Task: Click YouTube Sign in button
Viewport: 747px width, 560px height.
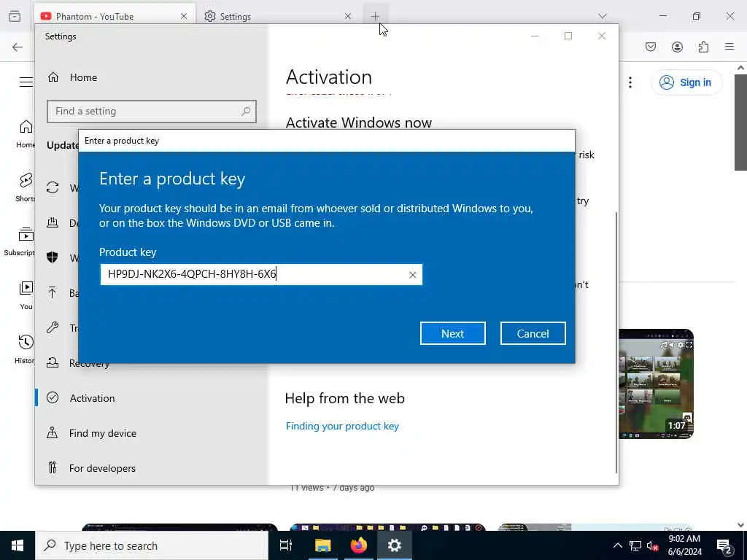Action: (686, 82)
